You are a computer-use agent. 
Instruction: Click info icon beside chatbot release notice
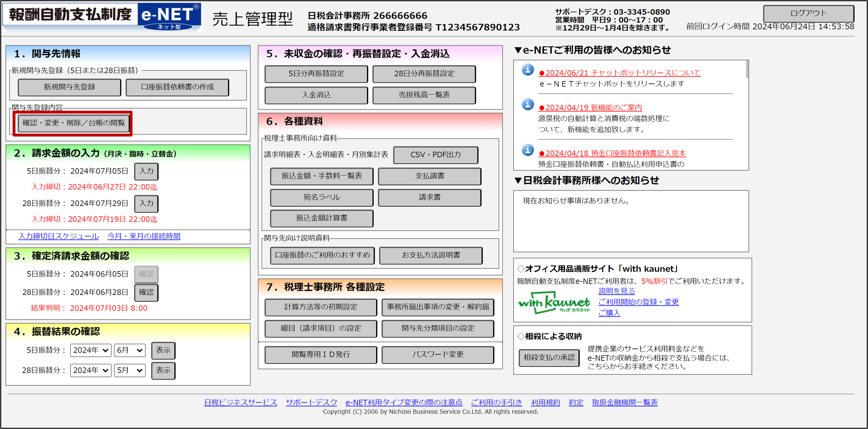click(528, 70)
